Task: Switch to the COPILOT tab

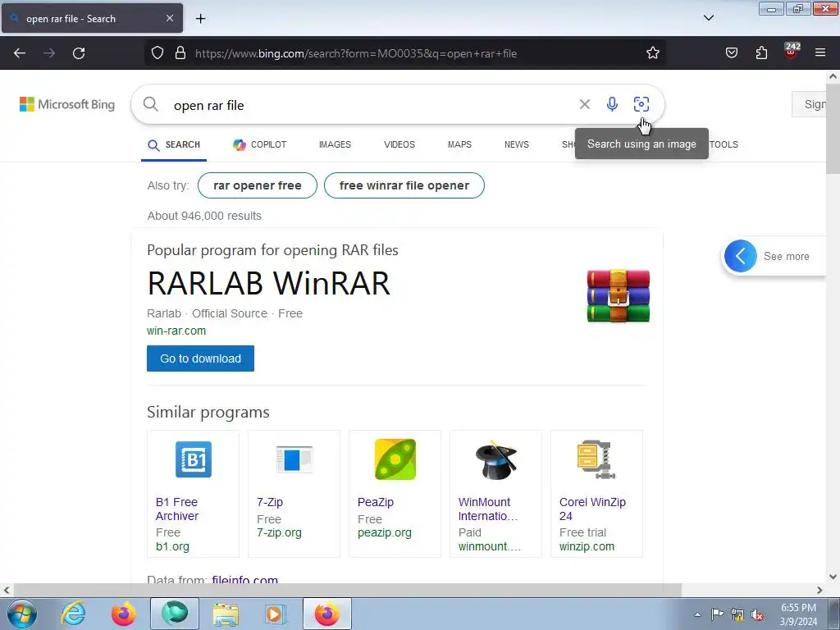Action: pyautogui.click(x=260, y=144)
